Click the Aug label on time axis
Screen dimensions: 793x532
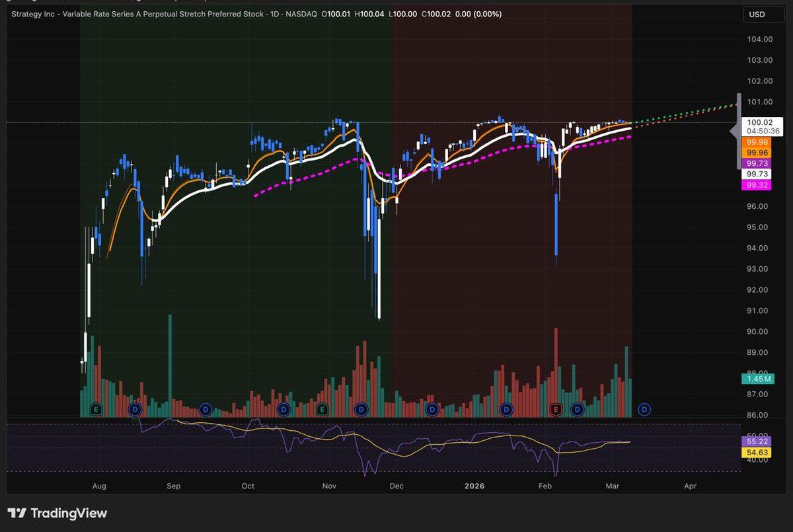point(99,486)
